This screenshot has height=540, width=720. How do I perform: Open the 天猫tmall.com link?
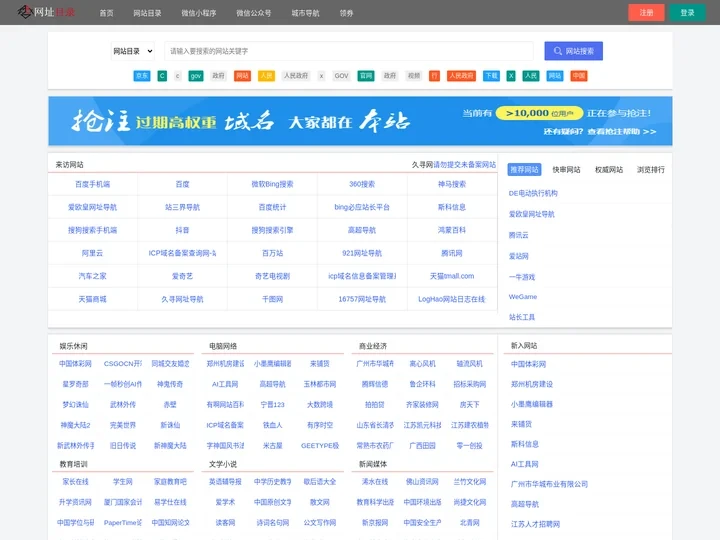(452, 276)
